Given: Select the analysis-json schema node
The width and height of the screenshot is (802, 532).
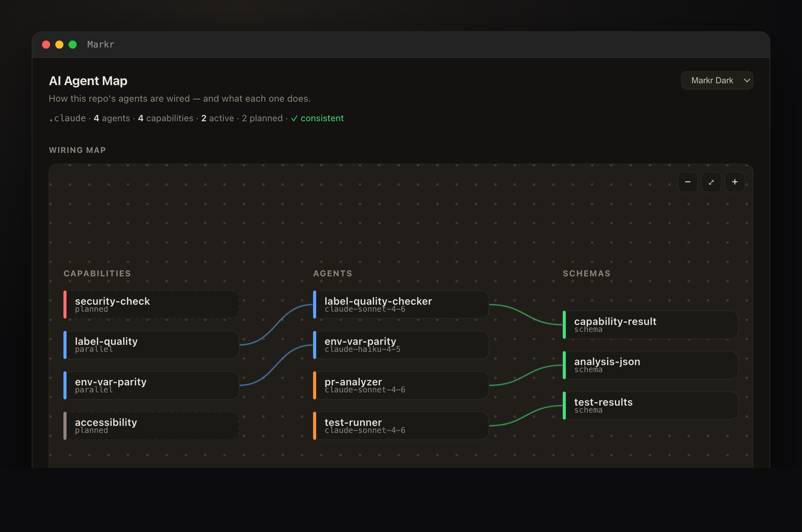Looking at the screenshot, I should (x=651, y=365).
